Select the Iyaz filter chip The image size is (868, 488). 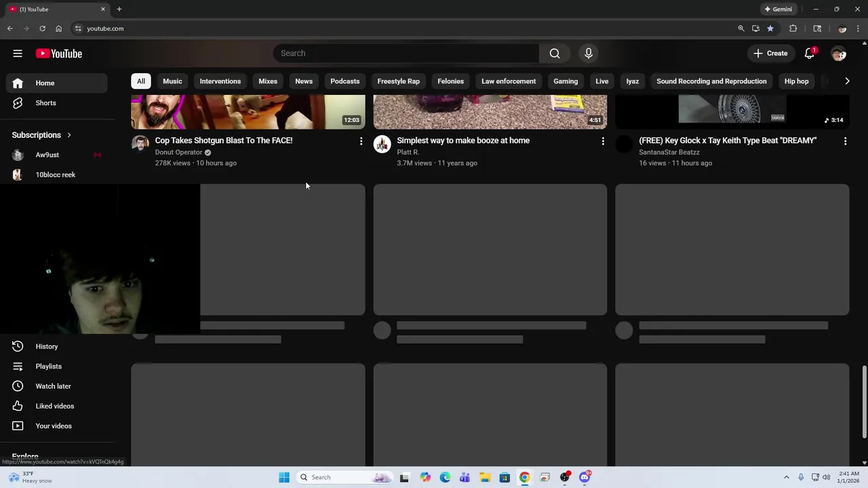[633, 81]
